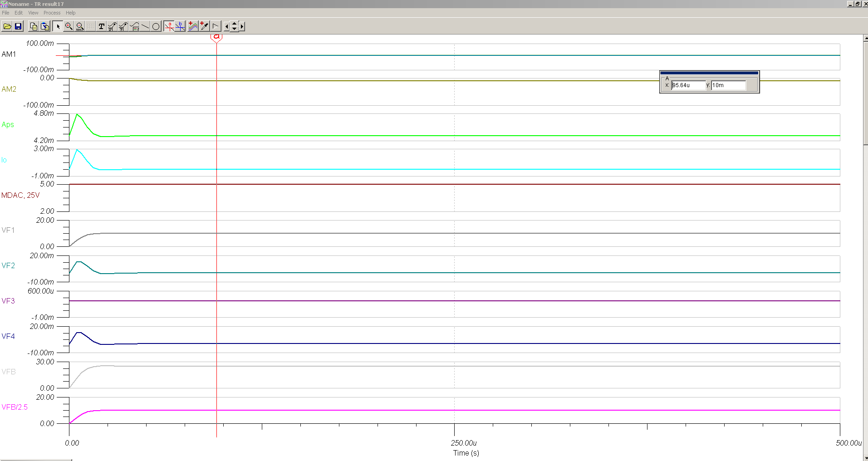This screenshot has height=461, width=868.
Task: Select the circle drawing tool
Action: (156, 26)
